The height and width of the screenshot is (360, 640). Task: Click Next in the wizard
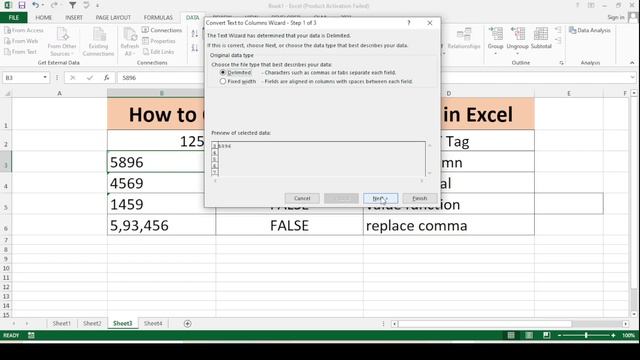(380, 198)
